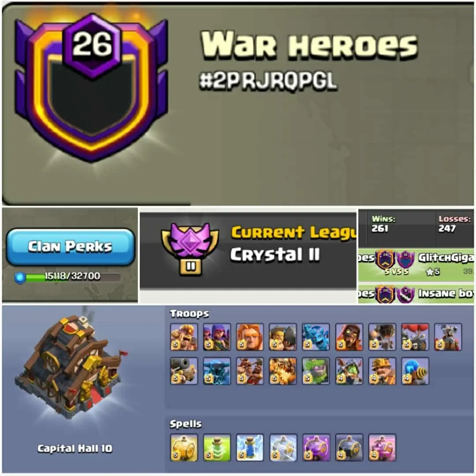Click the clan XP progress bar
The height and width of the screenshot is (476, 476).
point(68,277)
